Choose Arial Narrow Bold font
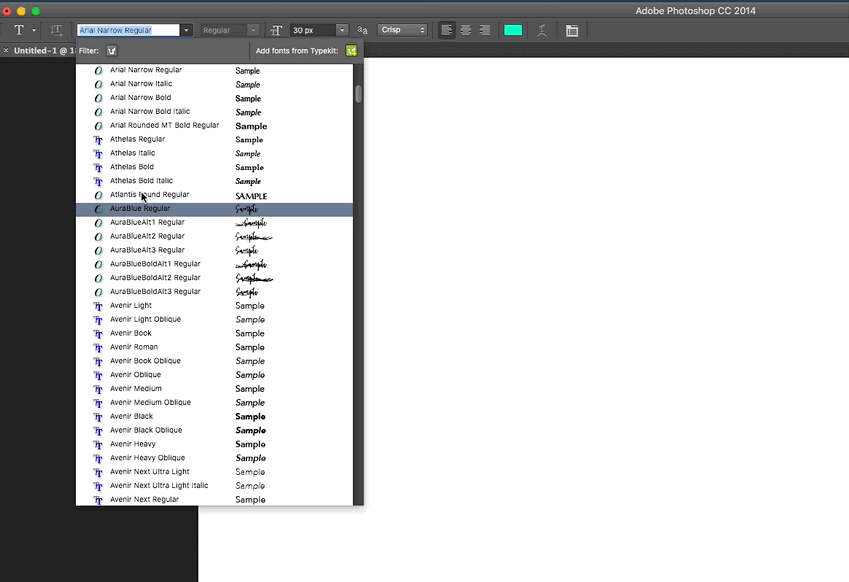Image resolution: width=849 pixels, height=582 pixels. (214, 98)
